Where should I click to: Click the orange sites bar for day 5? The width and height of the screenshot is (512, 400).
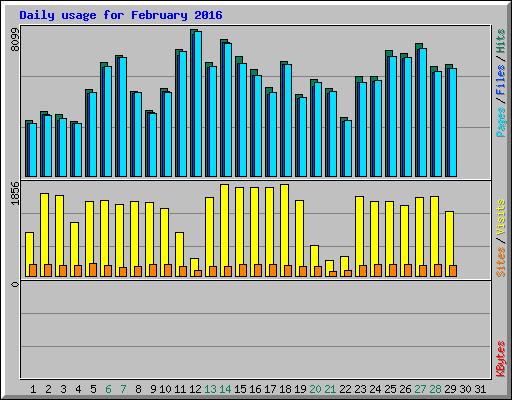click(93, 270)
